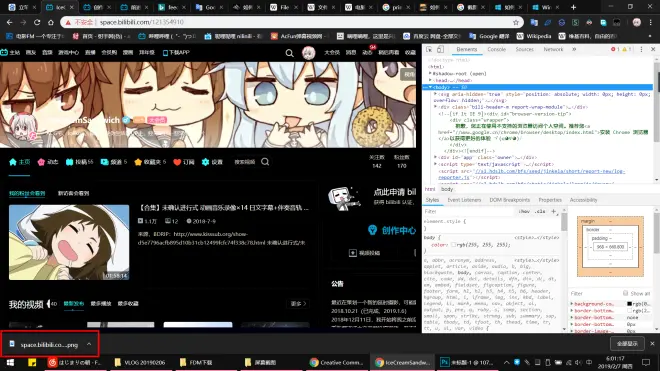The height and width of the screenshot is (371, 660).
Task: Open the 投稿 55 uploads tab
Action: point(80,162)
